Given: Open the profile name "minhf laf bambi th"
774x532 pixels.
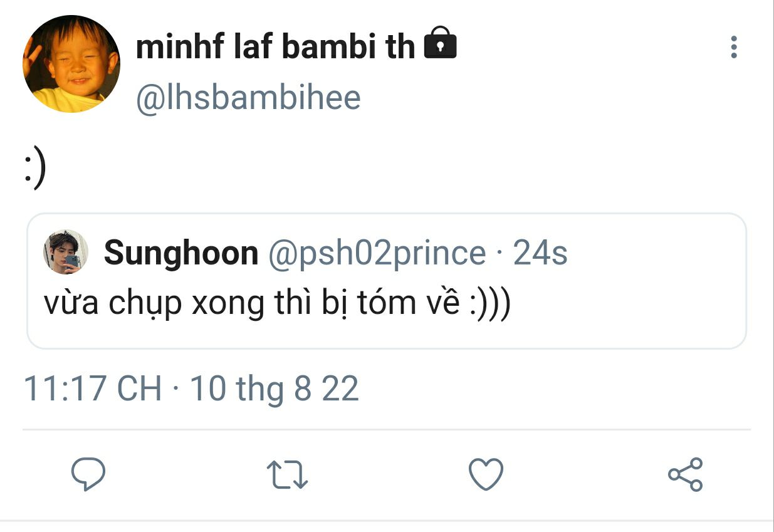Looking at the screenshot, I should (x=276, y=46).
